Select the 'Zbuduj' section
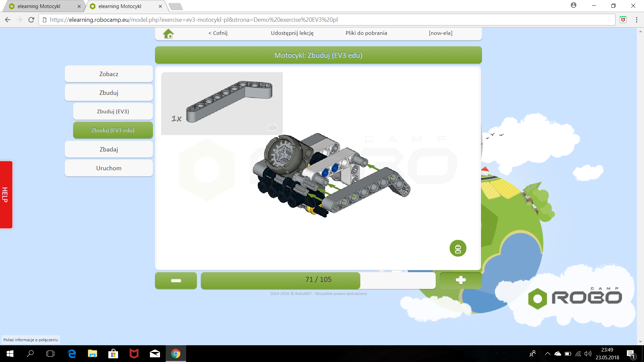644x362 pixels. coord(109,93)
